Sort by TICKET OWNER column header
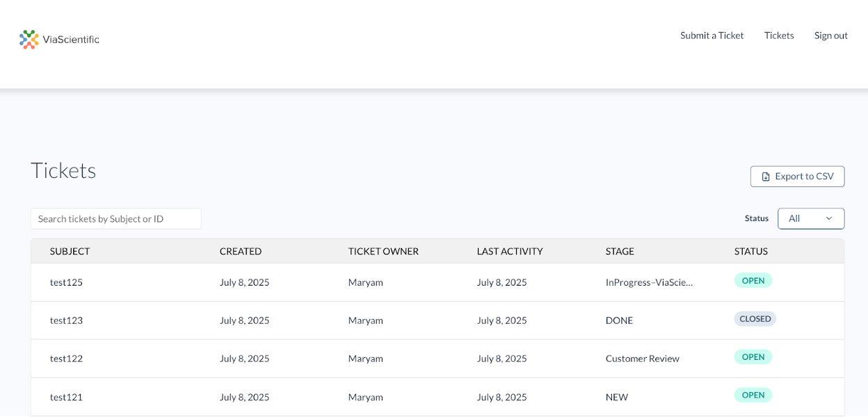This screenshot has height=417, width=868. click(x=383, y=252)
